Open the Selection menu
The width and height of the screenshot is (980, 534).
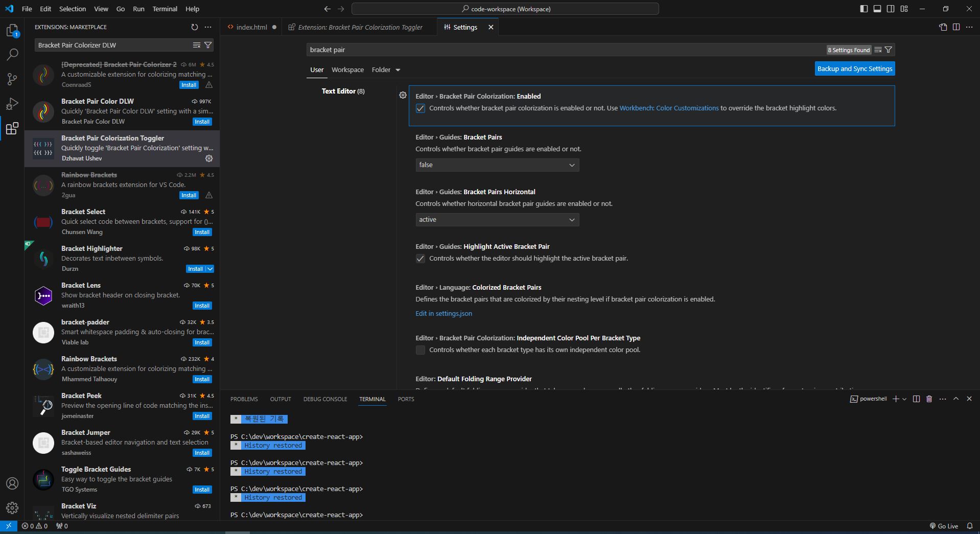[x=73, y=9]
